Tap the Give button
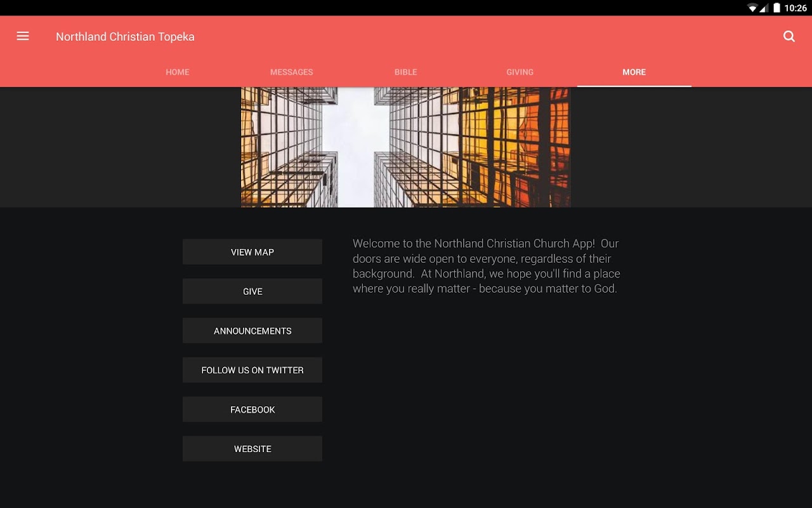This screenshot has width=812, height=508. (252, 291)
